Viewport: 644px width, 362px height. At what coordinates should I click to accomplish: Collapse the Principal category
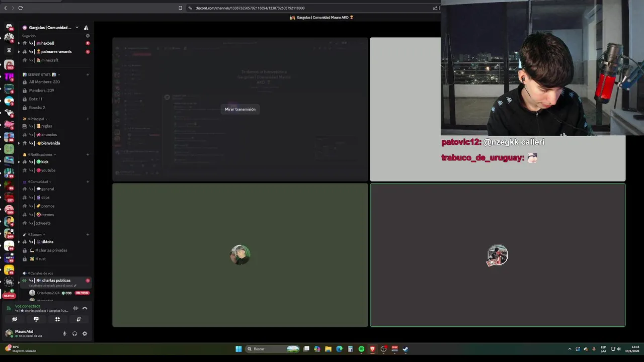[35, 119]
